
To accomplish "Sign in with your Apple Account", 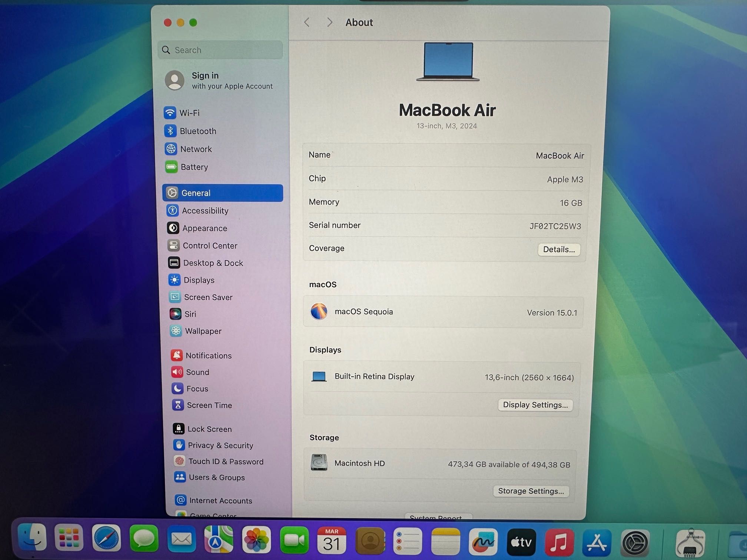I will 219,80.
